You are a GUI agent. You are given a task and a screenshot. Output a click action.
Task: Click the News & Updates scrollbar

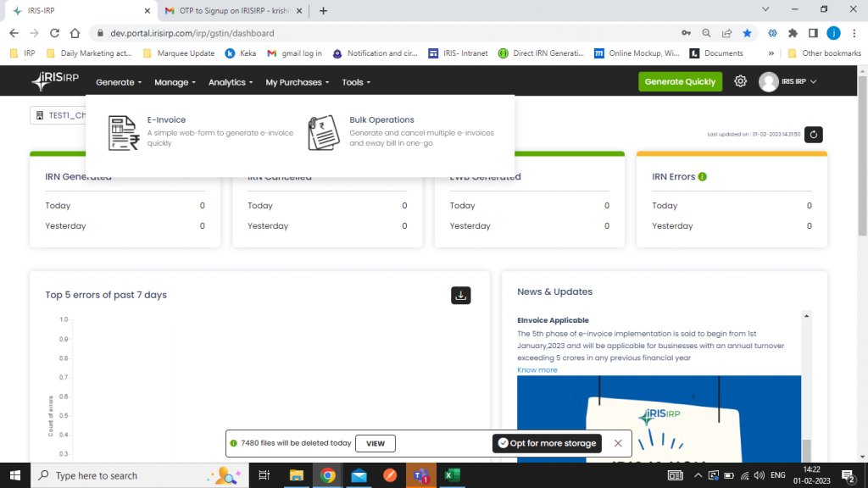(x=806, y=381)
